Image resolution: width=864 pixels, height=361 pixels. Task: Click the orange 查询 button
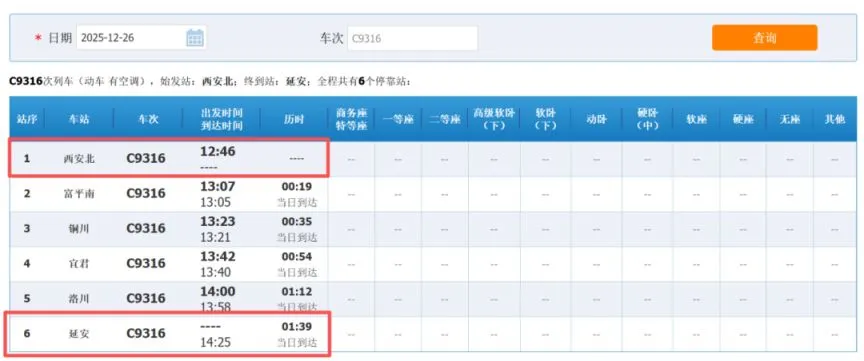pyautogui.click(x=764, y=37)
